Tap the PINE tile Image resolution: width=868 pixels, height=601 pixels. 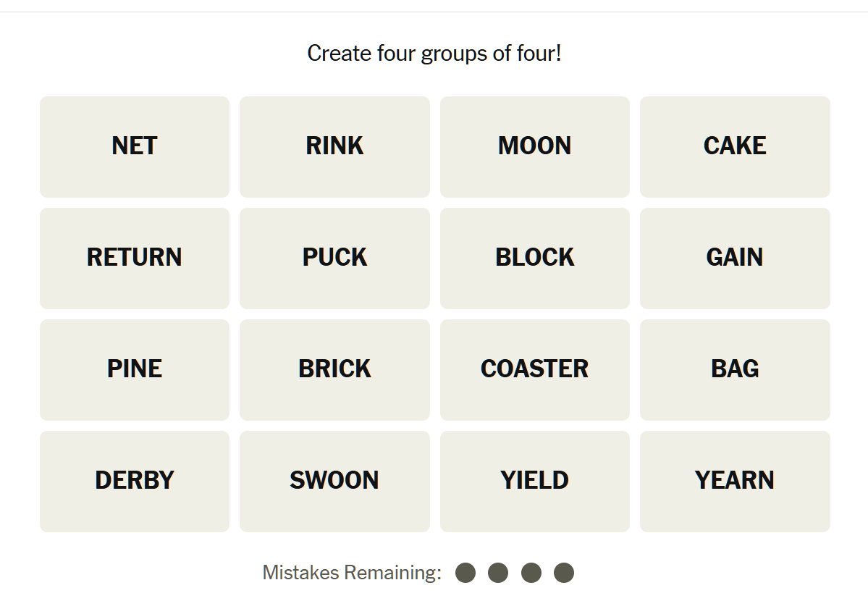tap(135, 369)
